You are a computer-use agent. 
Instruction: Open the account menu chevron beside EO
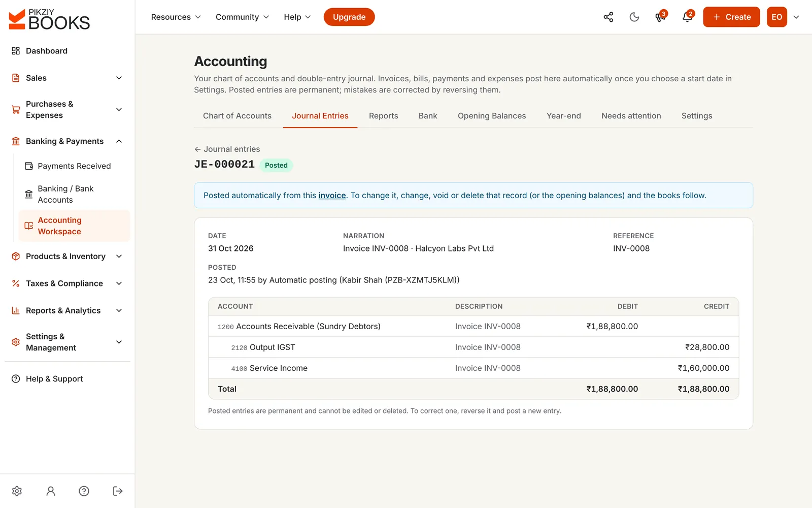[x=796, y=17]
